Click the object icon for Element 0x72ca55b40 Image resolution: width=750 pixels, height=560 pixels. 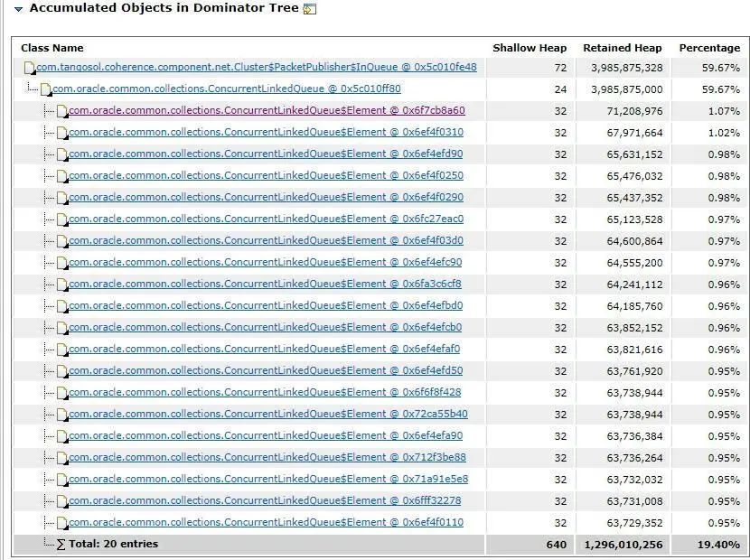pyautogui.click(x=62, y=415)
